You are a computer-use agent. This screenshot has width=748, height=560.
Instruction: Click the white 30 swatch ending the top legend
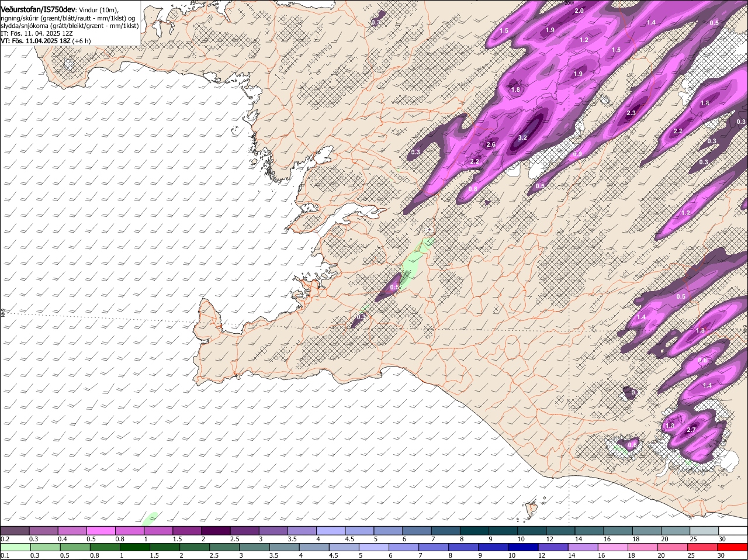(733, 530)
